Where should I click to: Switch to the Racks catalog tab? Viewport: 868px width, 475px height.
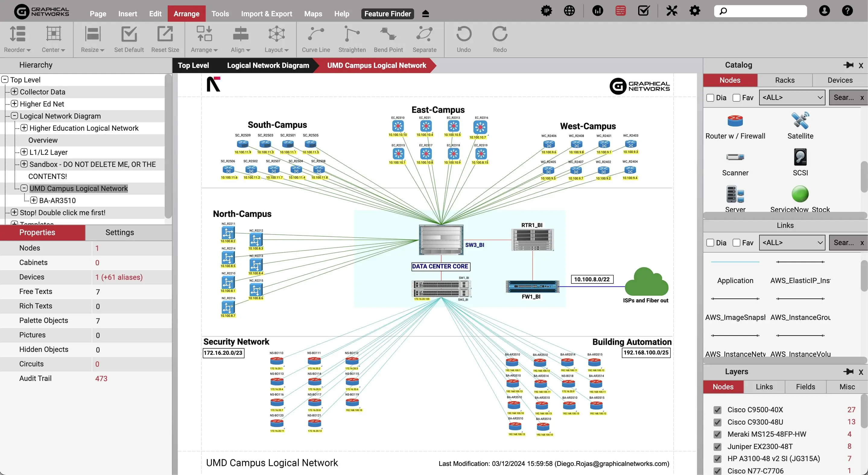pos(784,80)
